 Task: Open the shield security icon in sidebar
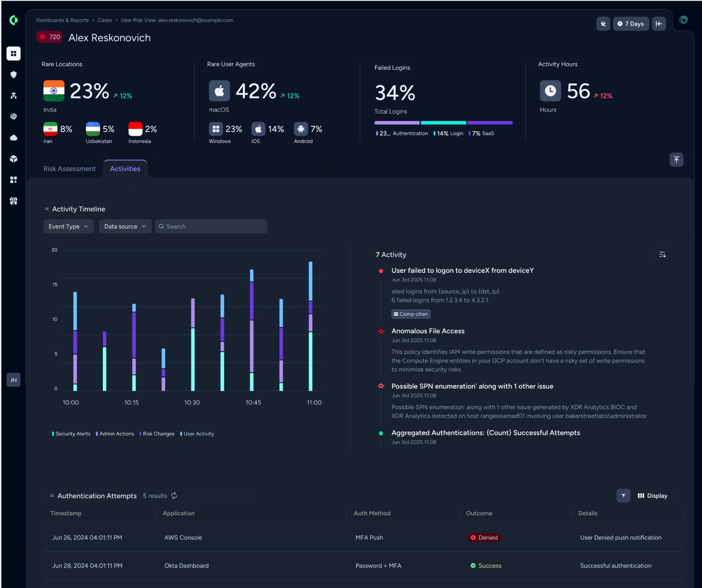pyautogui.click(x=13, y=74)
